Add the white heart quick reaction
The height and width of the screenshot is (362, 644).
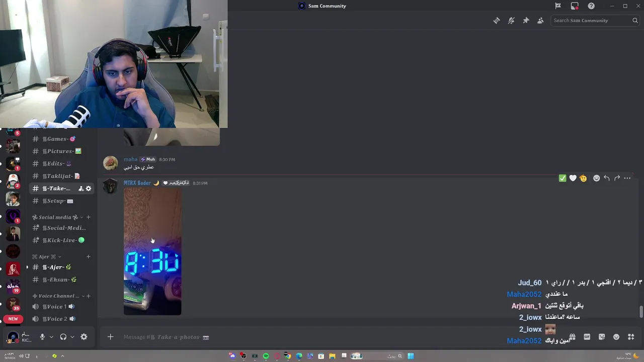click(x=573, y=178)
